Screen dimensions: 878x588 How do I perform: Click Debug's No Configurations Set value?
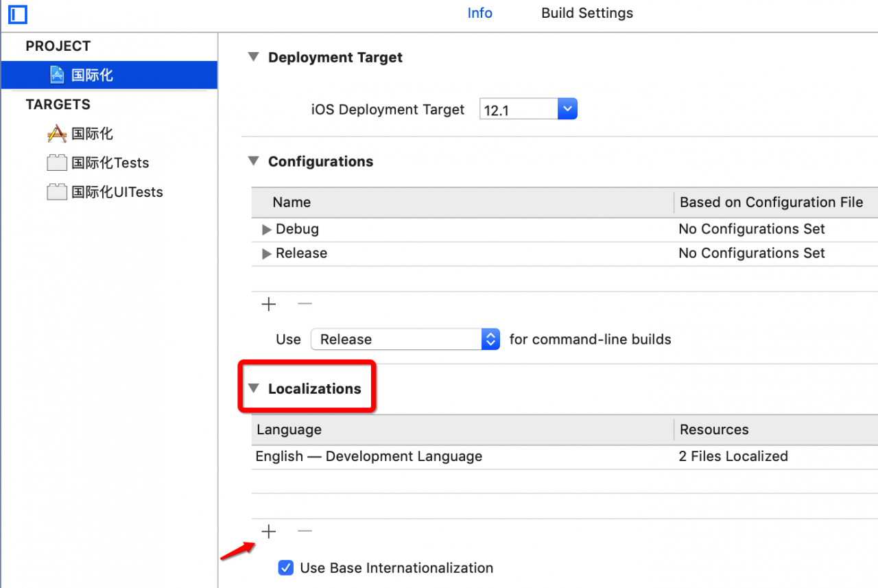click(752, 229)
